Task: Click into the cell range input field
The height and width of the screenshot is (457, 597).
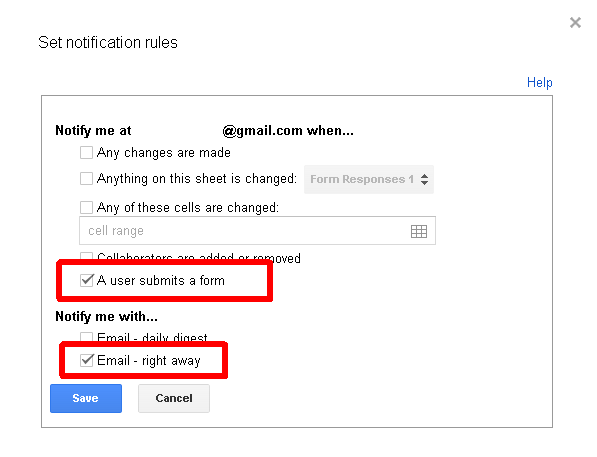Action: click(x=257, y=231)
